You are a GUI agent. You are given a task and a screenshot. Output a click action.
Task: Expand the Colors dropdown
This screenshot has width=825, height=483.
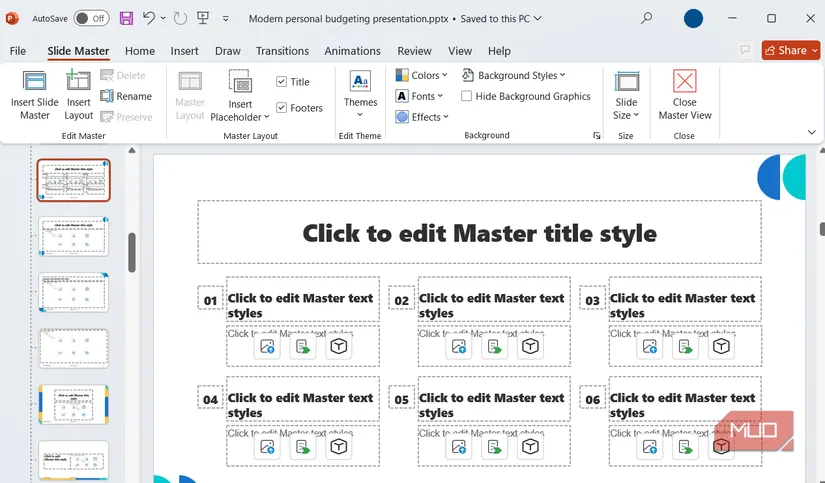(423, 75)
